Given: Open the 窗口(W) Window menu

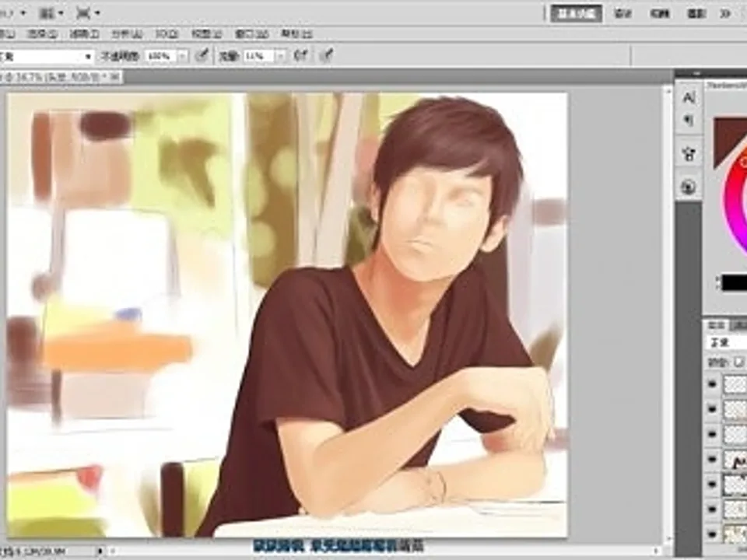Looking at the screenshot, I should (251, 34).
